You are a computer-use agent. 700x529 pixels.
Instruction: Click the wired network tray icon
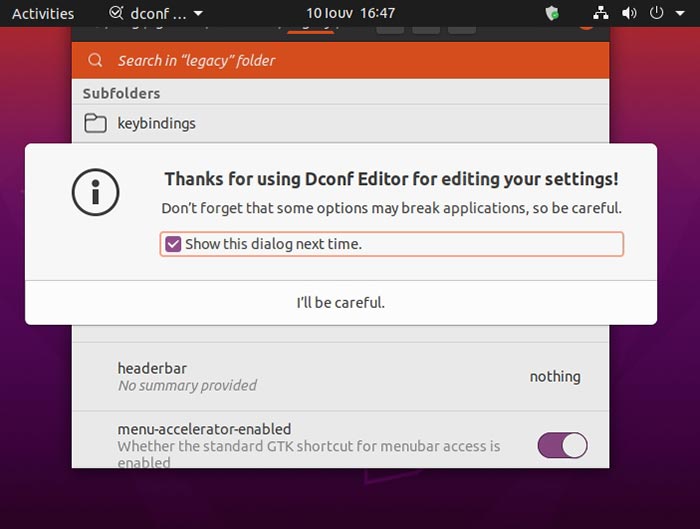600,13
